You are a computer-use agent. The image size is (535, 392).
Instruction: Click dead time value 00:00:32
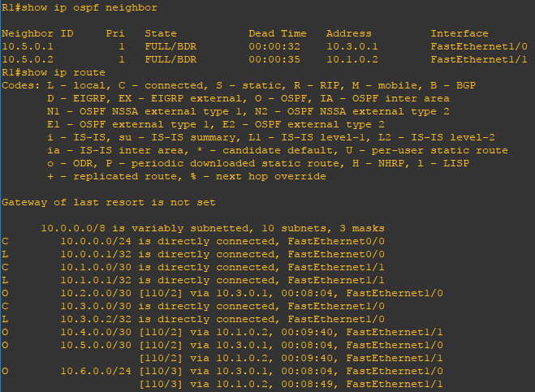click(274, 46)
